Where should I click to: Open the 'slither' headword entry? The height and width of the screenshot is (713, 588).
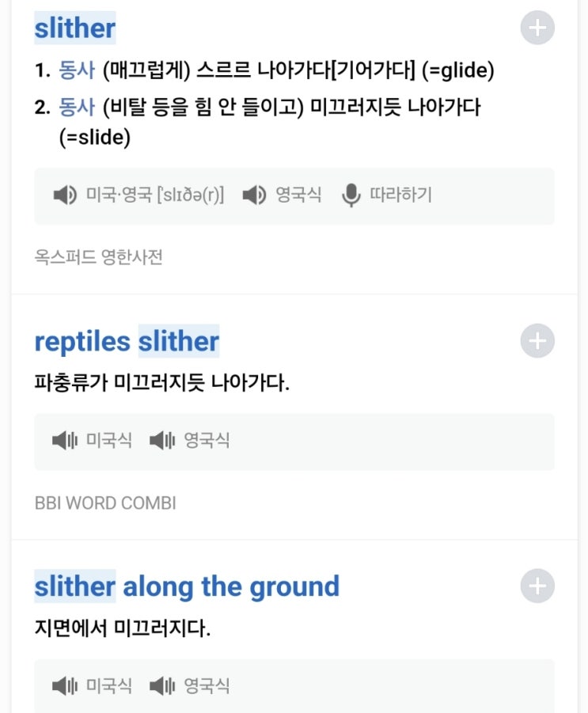pos(75,28)
